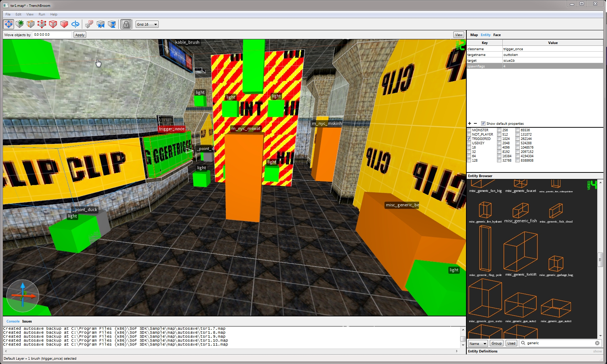Select the edge tool
The height and width of the screenshot is (364, 607).
(x=53, y=24)
